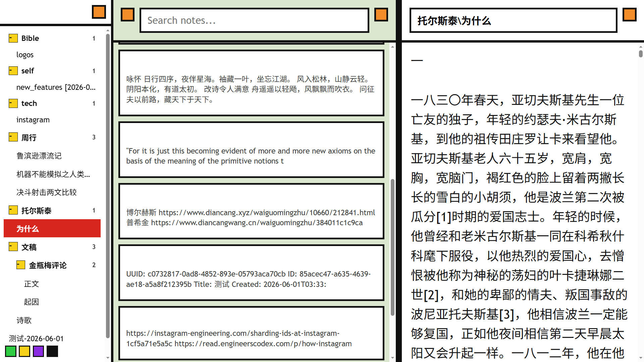Image resolution: width=644 pixels, height=362 pixels.
Task: Click the orange square left of search box
Action: pyautogui.click(x=127, y=15)
